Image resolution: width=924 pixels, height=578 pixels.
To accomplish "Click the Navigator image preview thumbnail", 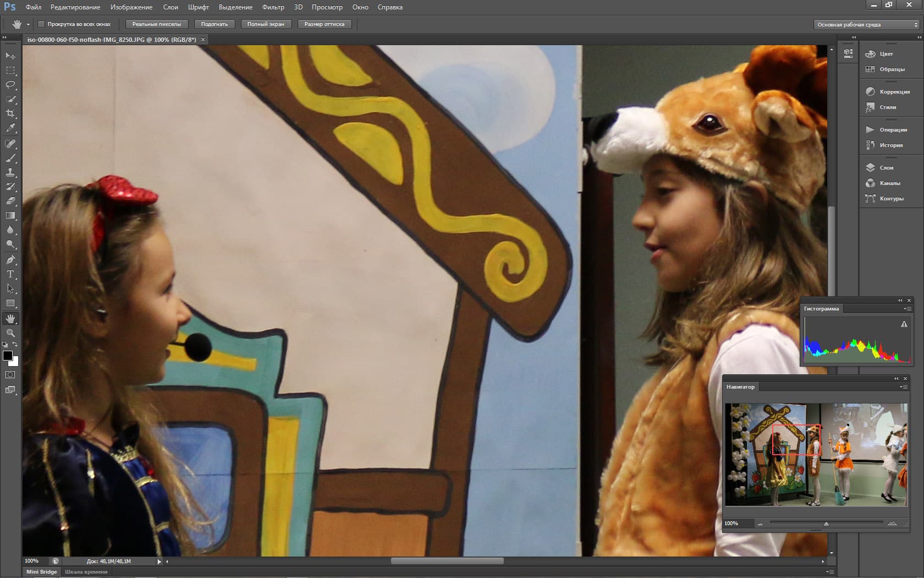I will (816, 455).
